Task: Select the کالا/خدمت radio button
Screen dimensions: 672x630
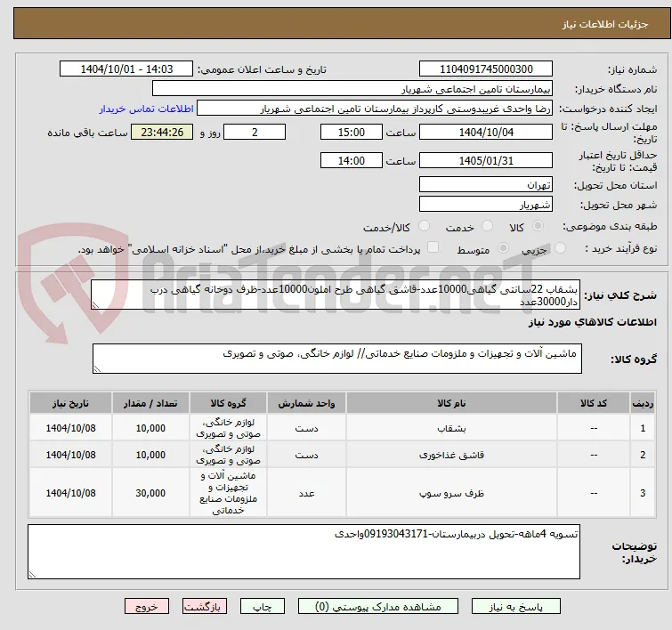Action: (x=424, y=225)
